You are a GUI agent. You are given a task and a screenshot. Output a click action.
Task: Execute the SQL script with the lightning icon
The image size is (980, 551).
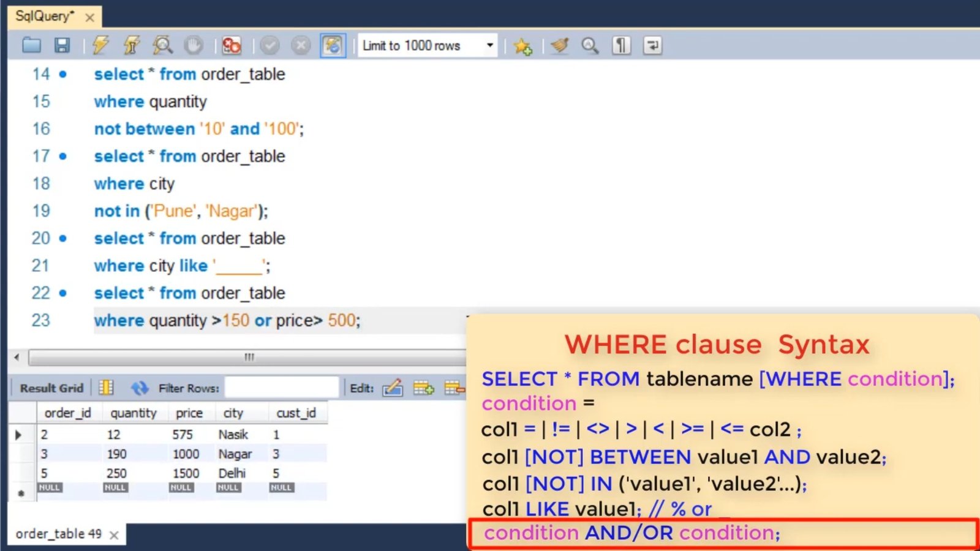(101, 45)
